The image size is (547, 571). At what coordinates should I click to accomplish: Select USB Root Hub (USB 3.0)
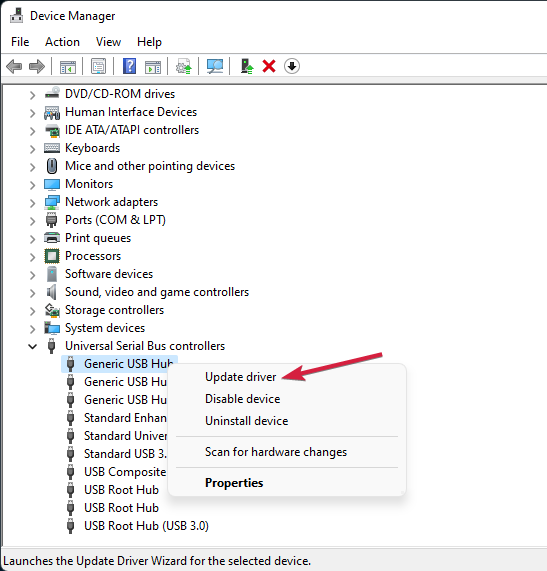click(146, 526)
